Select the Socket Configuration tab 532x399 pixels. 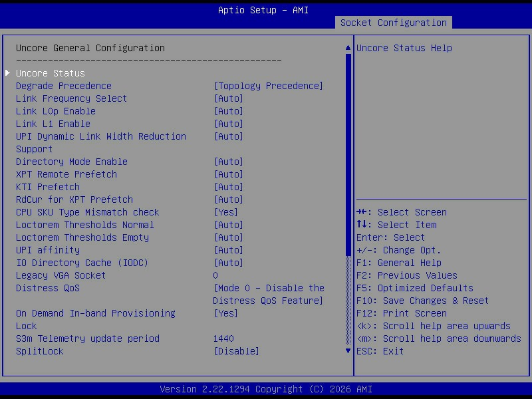tap(393, 23)
